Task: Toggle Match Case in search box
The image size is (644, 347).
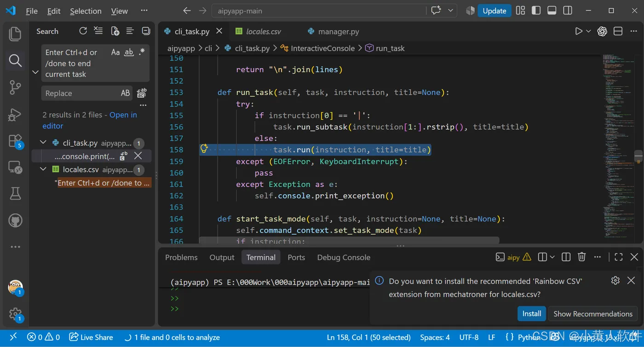Action: (115, 52)
